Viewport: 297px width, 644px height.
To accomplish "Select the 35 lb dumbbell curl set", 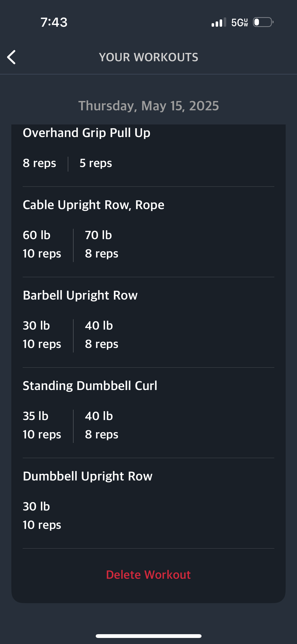I will 42,425.
